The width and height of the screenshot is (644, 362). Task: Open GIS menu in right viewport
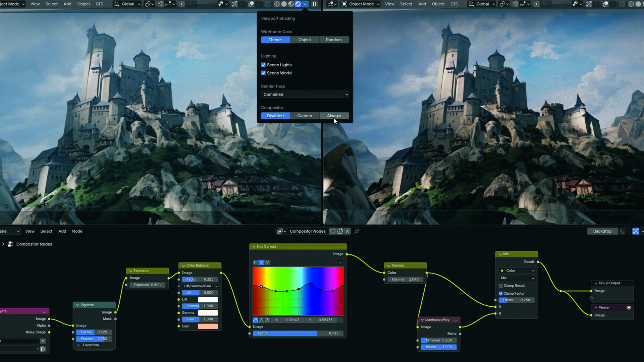[x=454, y=4]
